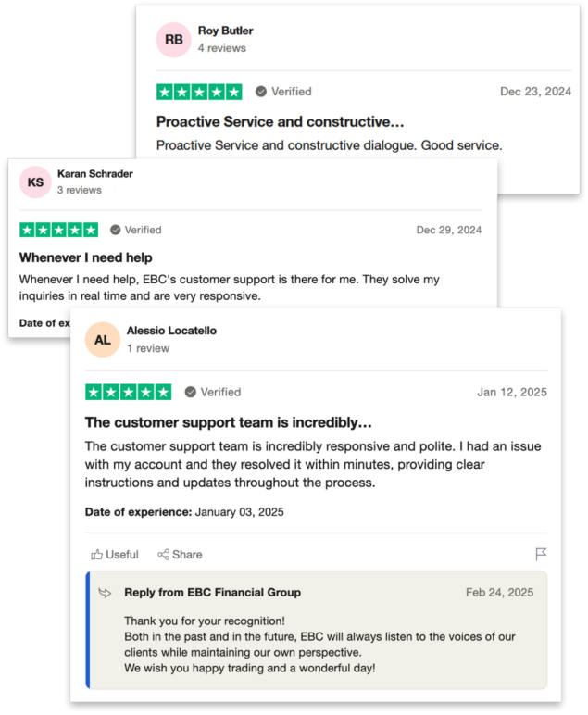This screenshot has height=715, width=588.
Task: Open the 'Whenever I need help' review title
Action: pyautogui.click(x=86, y=257)
